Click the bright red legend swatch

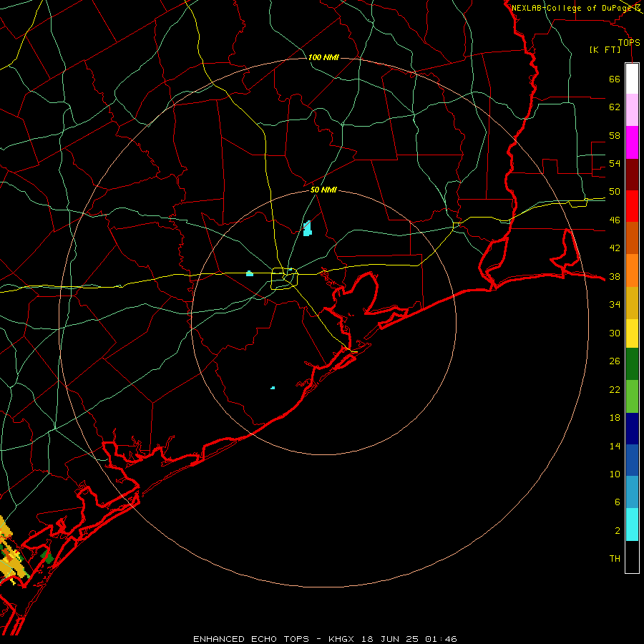click(632, 206)
